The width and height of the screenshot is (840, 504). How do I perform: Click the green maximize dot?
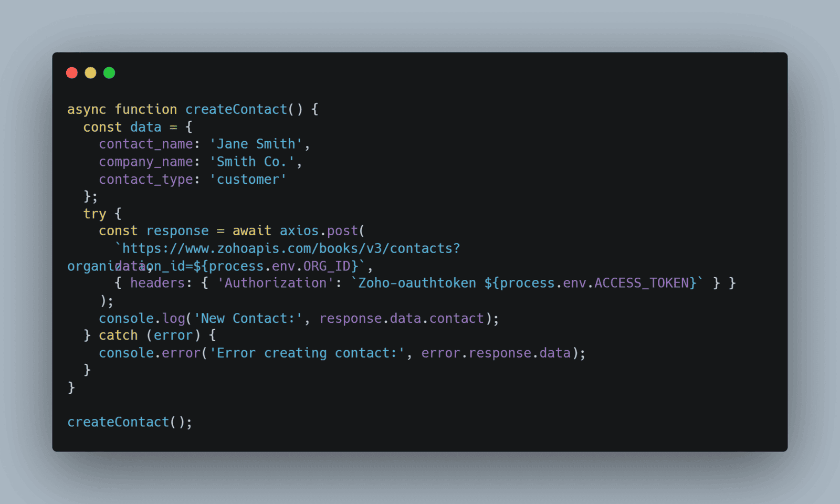[109, 73]
